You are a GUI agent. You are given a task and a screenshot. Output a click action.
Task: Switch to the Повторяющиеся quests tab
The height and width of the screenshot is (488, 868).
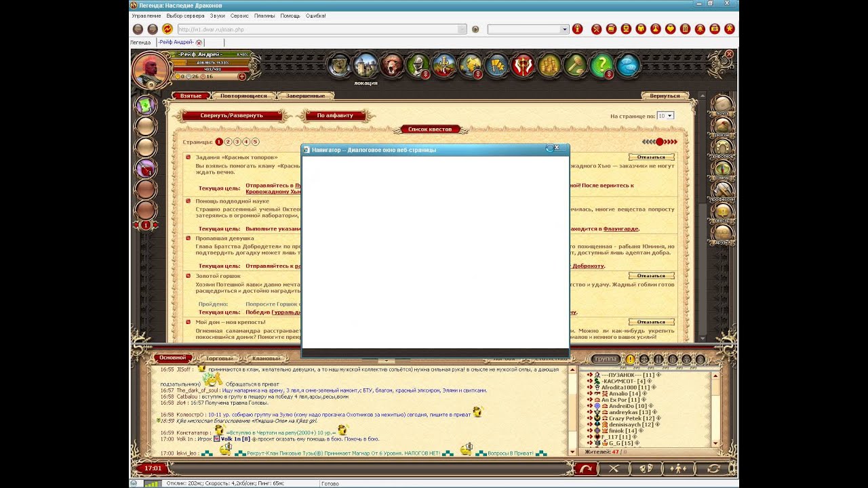coord(244,96)
